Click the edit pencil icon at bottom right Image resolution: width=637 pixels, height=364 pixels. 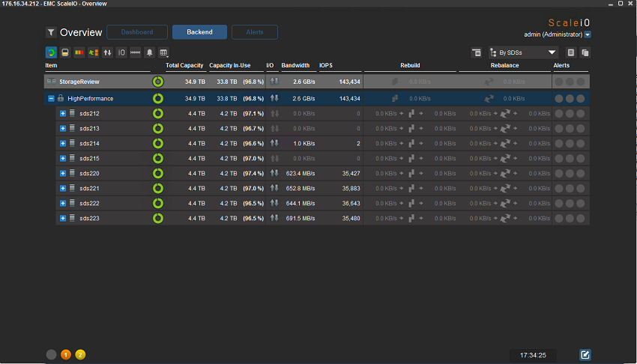coord(585,355)
